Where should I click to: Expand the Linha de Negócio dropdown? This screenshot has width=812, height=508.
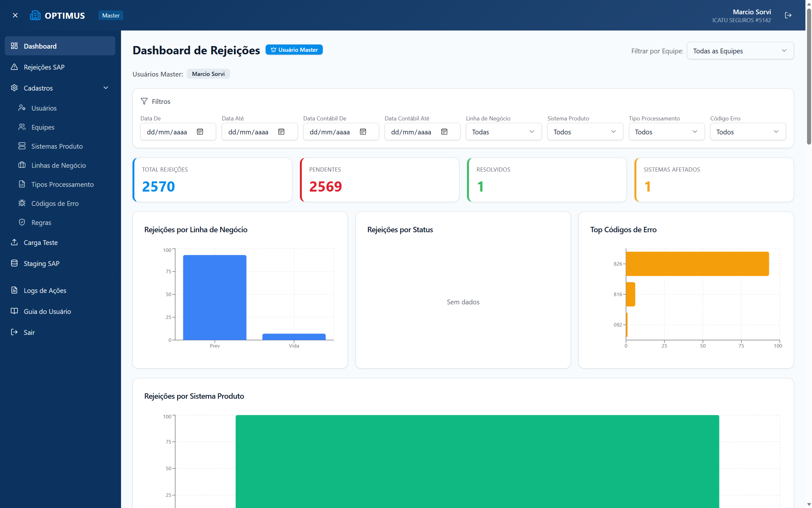503,132
